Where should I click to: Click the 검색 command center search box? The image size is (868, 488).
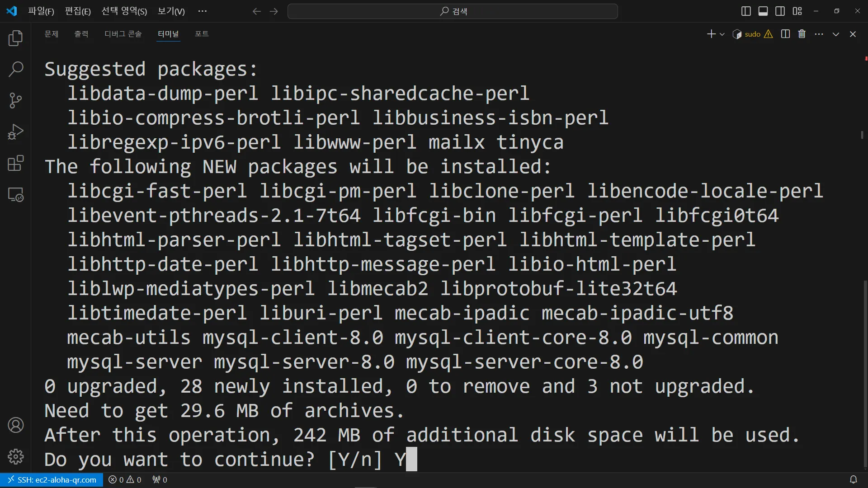tap(453, 11)
